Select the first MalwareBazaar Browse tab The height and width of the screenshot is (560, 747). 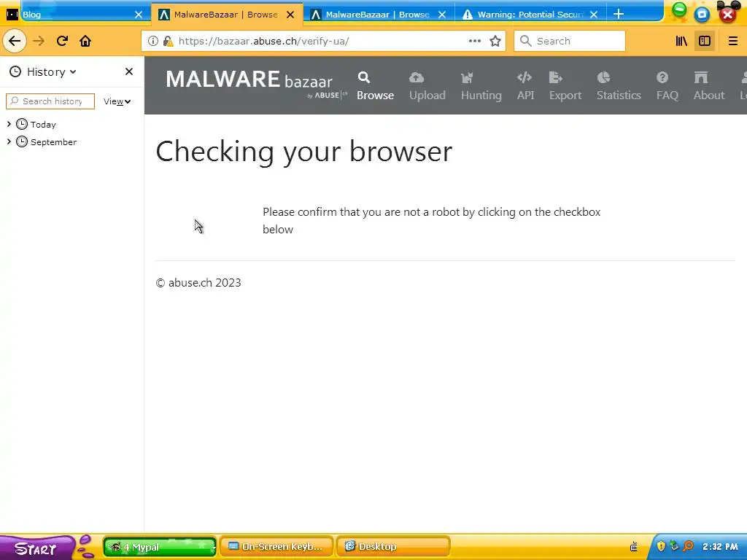pos(227,15)
